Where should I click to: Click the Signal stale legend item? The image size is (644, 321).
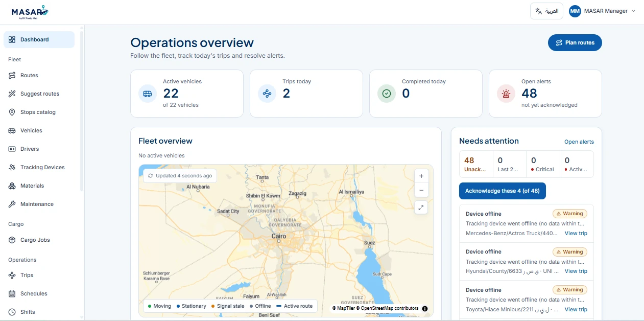pos(227,306)
